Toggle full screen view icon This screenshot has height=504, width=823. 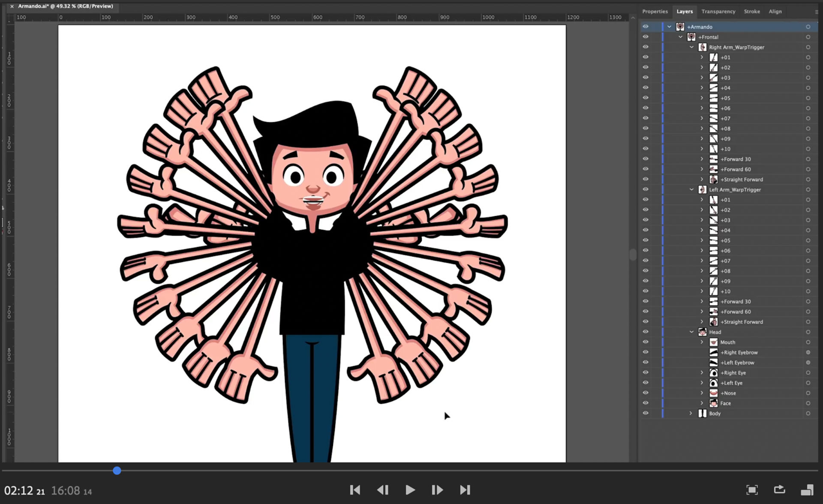point(752,490)
